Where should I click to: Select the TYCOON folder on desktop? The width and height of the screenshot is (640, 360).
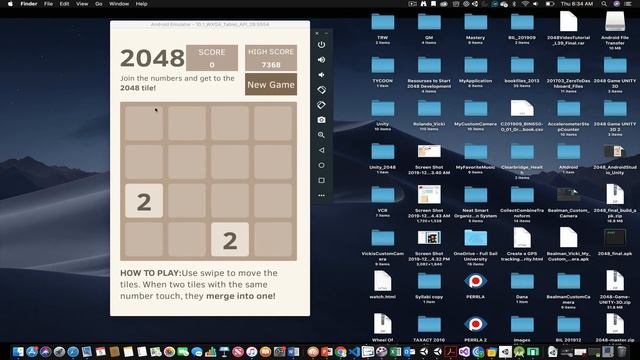[x=382, y=65]
